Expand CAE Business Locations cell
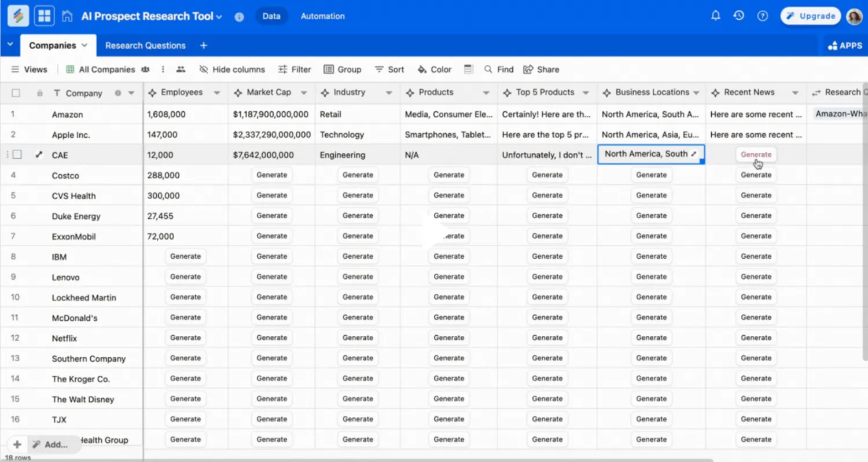The width and height of the screenshot is (868, 462). click(694, 154)
